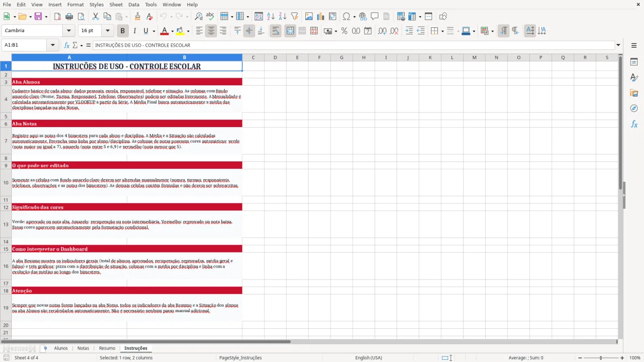This screenshot has height=362, width=644.
Task: Click the 100% zoom level
Action: tap(635, 358)
